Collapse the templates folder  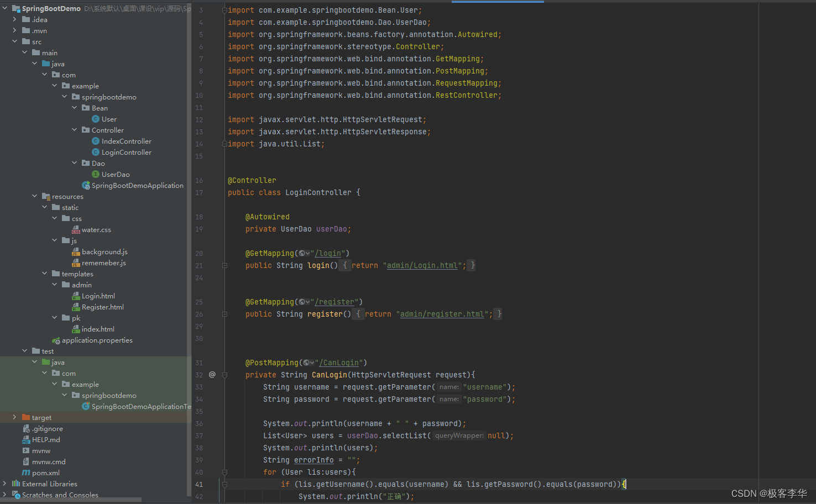(x=45, y=274)
